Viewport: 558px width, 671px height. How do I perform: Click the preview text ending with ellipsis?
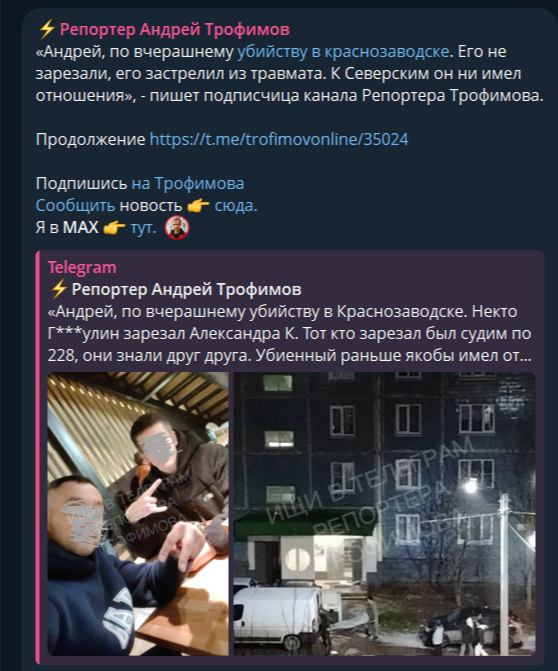point(290,333)
